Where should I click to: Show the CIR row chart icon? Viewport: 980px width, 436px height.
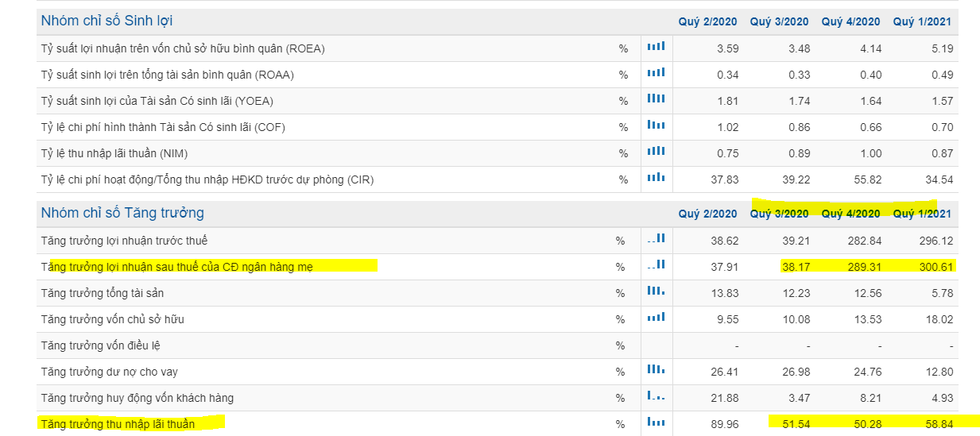[x=656, y=179]
